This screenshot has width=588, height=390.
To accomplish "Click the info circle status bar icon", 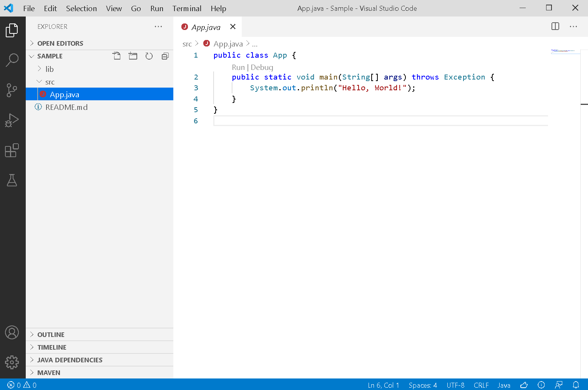I will point(541,385).
